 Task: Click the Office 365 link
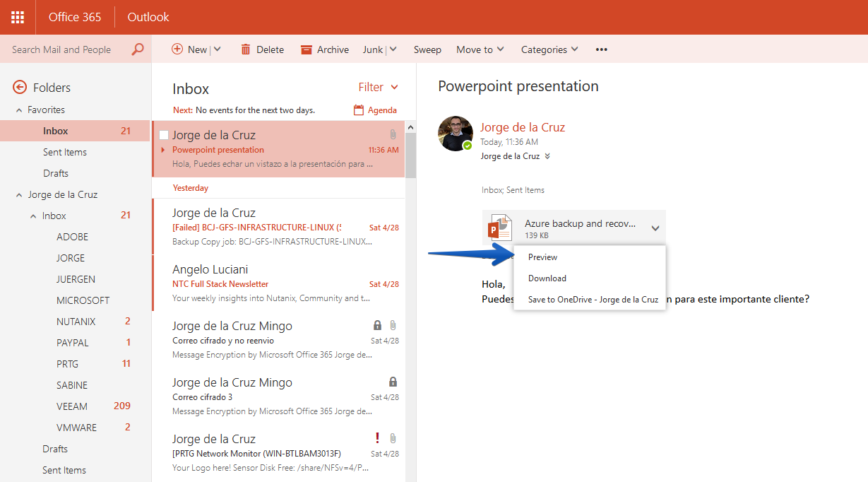75,17
